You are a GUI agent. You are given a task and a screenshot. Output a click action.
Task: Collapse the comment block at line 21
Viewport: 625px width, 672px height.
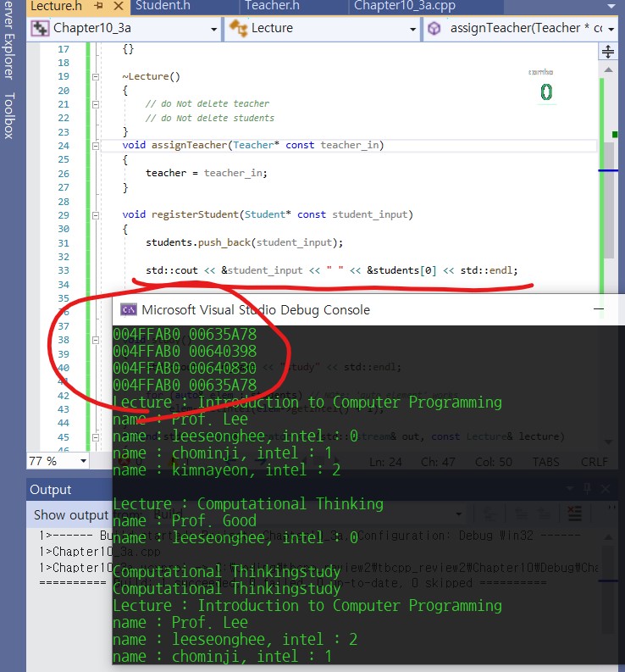tap(96, 104)
